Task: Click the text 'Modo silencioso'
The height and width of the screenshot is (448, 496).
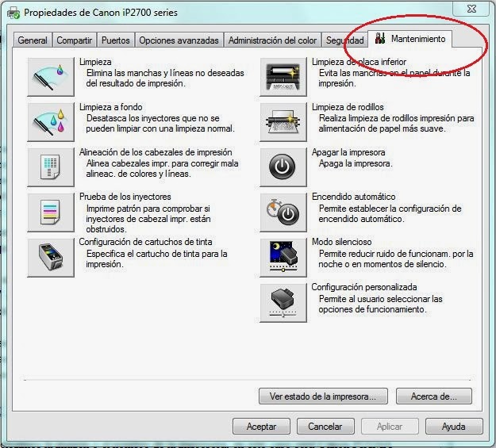Action: (341, 242)
